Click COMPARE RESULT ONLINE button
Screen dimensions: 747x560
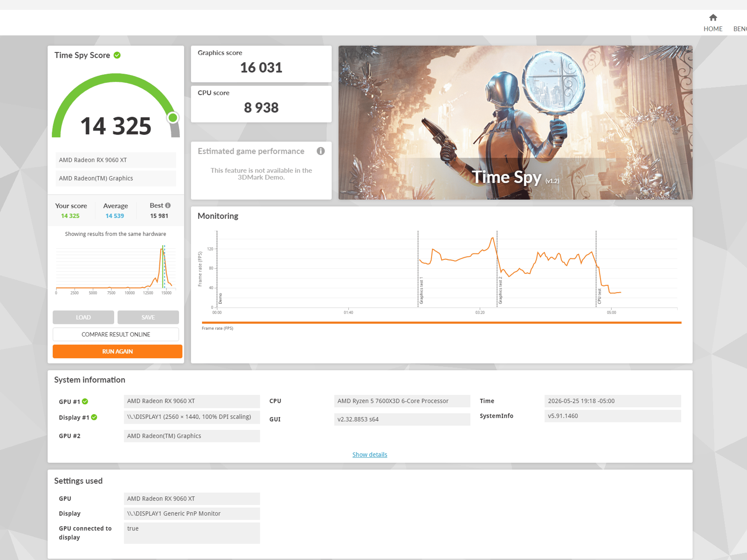click(116, 334)
